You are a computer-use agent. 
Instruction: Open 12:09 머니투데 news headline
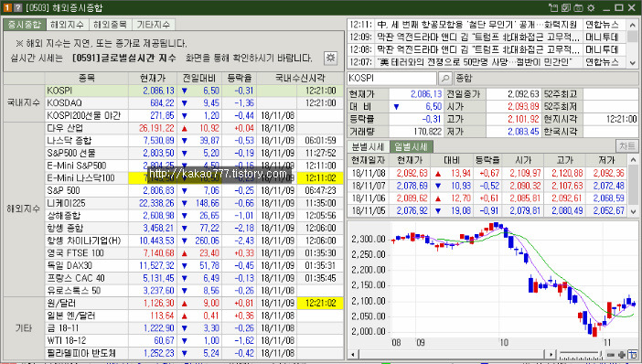click(487, 37)
